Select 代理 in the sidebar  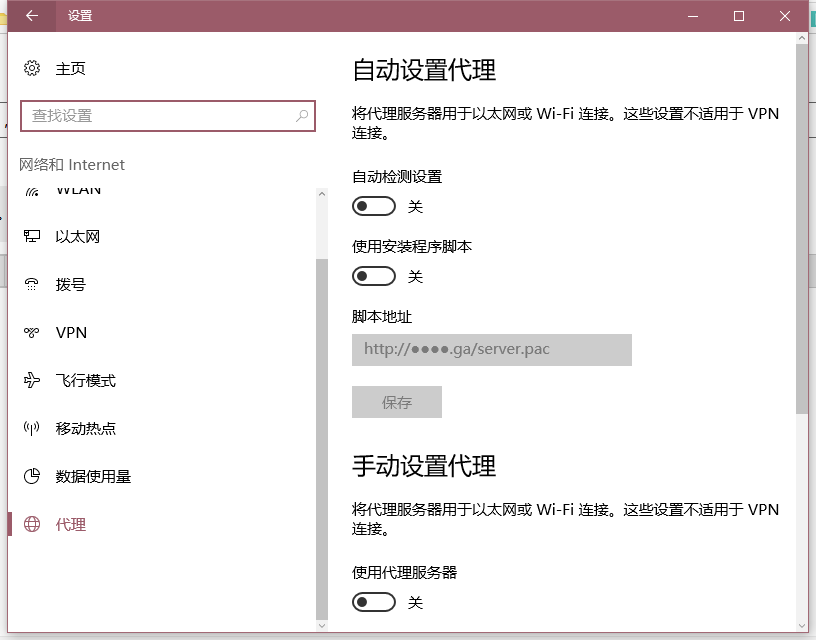tap(70, 524)
